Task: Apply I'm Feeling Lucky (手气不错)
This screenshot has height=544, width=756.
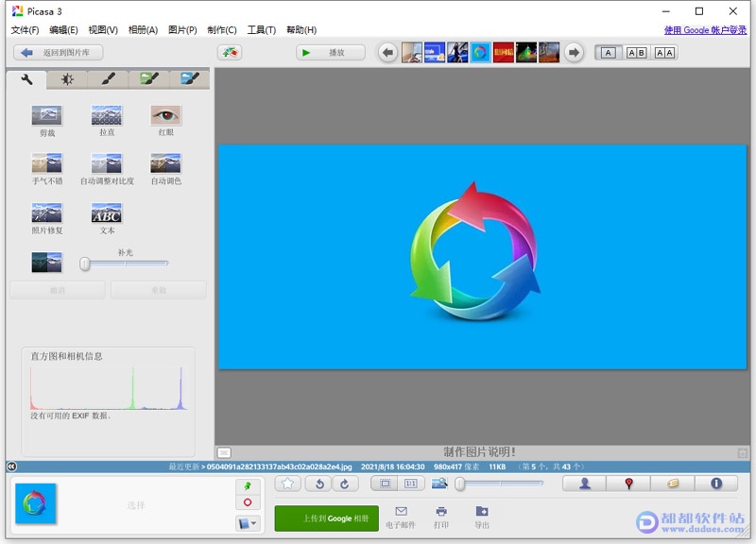Action: (46, 163)
